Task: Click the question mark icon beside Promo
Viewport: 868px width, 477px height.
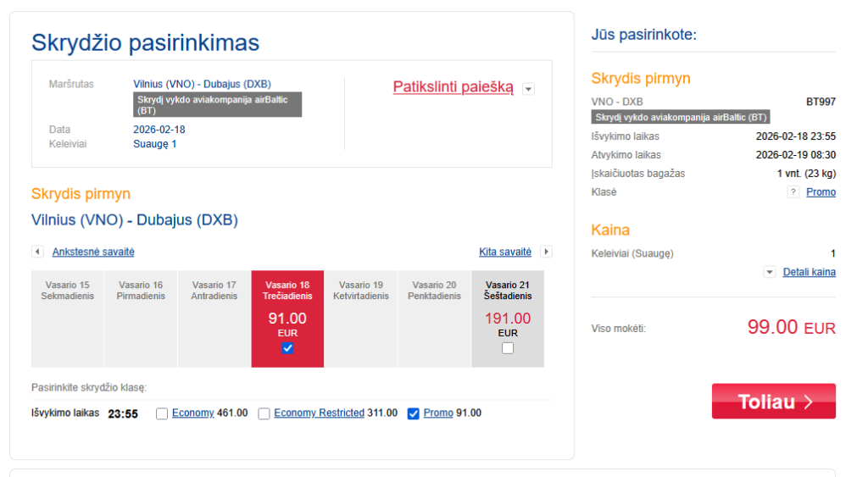Action: tap(793, 192)
